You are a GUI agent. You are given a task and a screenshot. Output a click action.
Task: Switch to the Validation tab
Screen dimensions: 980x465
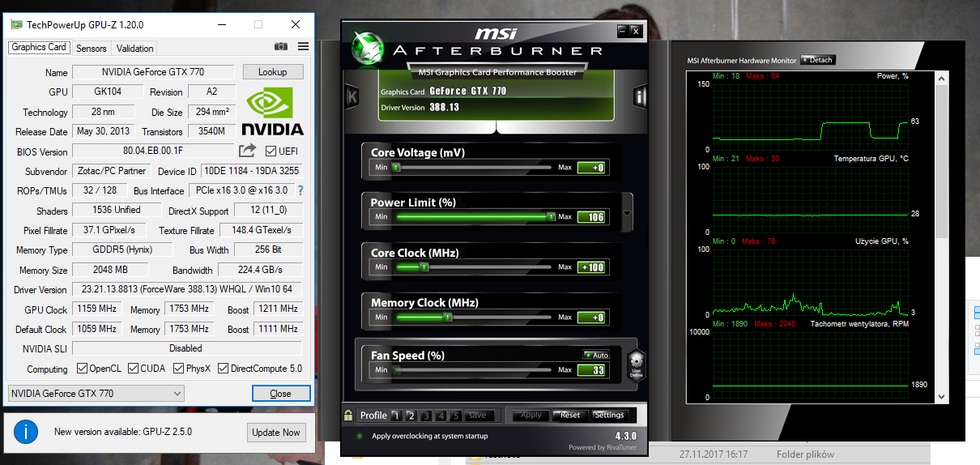(134, 48)
